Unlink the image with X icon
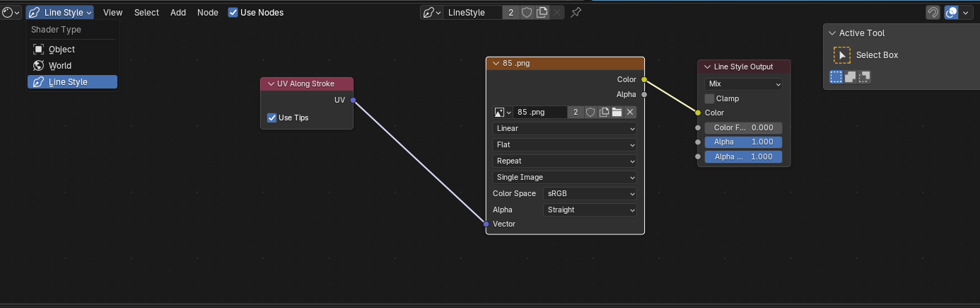Viewport: 980px width, 308px height. click(631, 112)
